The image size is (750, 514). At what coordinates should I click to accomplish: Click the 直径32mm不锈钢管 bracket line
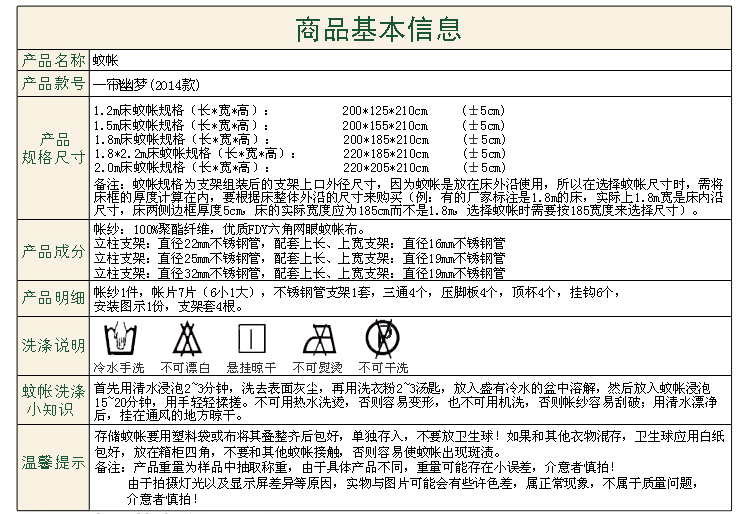click(x=299, y=273)
